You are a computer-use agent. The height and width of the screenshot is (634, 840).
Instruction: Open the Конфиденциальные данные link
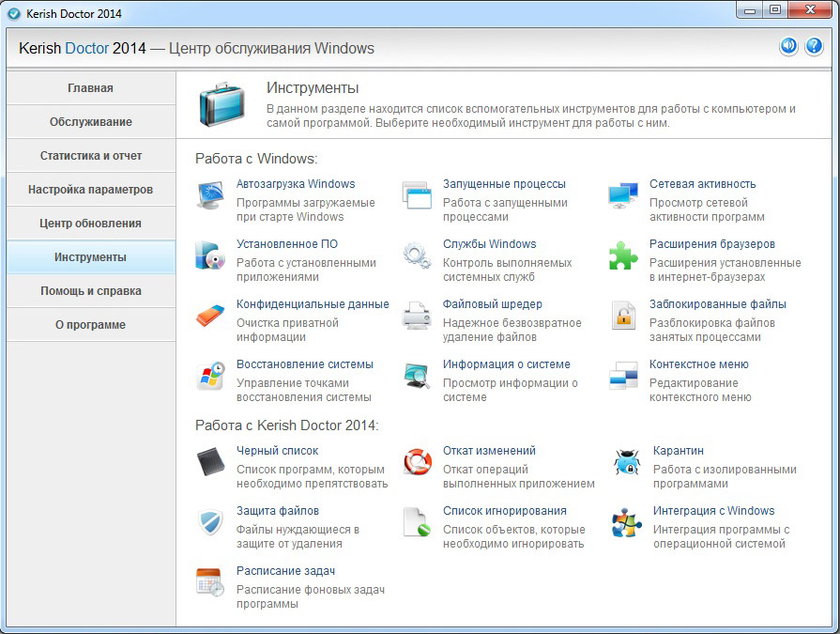coord(313,304)
